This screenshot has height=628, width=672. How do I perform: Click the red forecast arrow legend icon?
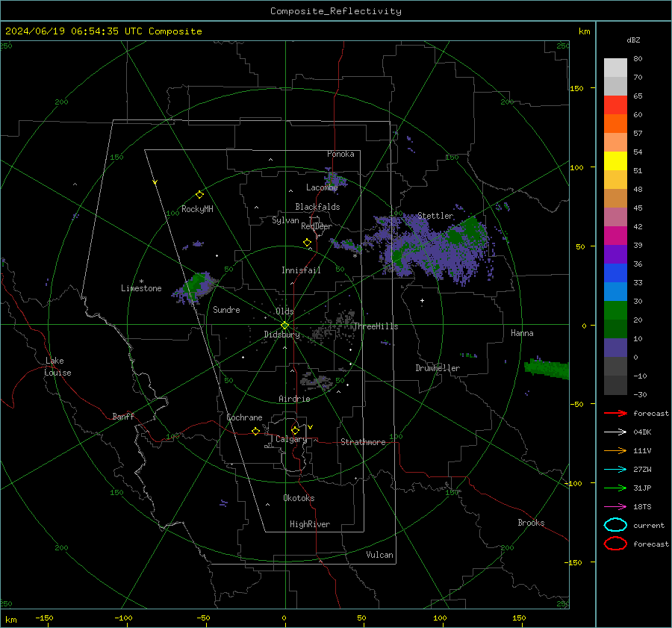click(615, 413)
